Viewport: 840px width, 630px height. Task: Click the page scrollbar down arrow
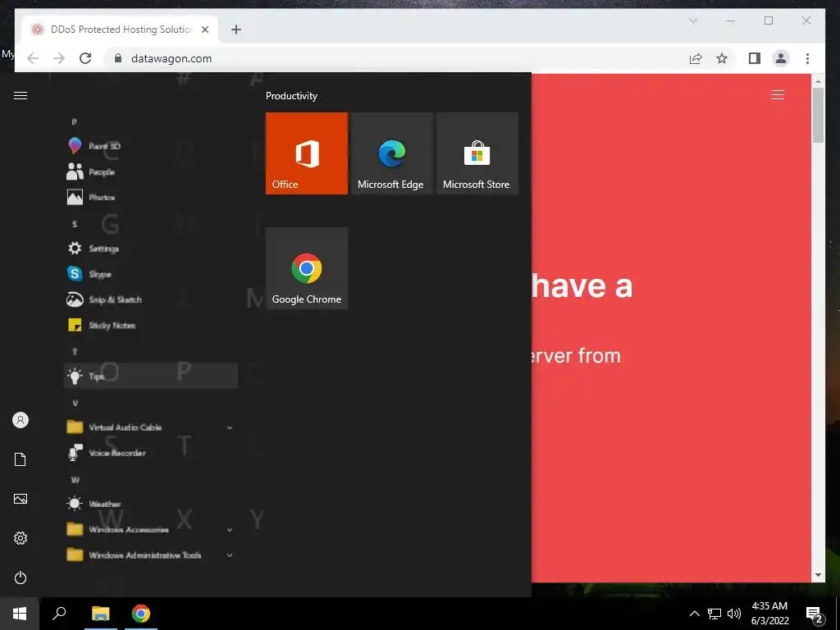(x=818, y=575)
